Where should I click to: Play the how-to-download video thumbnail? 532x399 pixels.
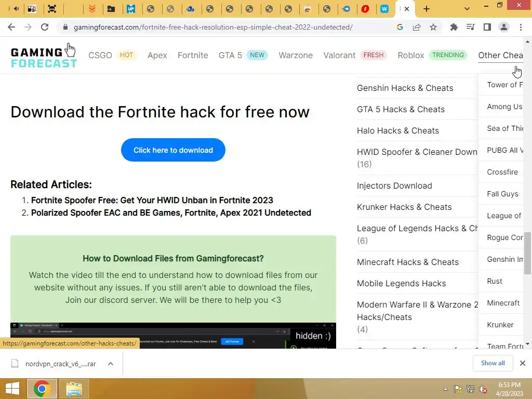pos(173,336)
